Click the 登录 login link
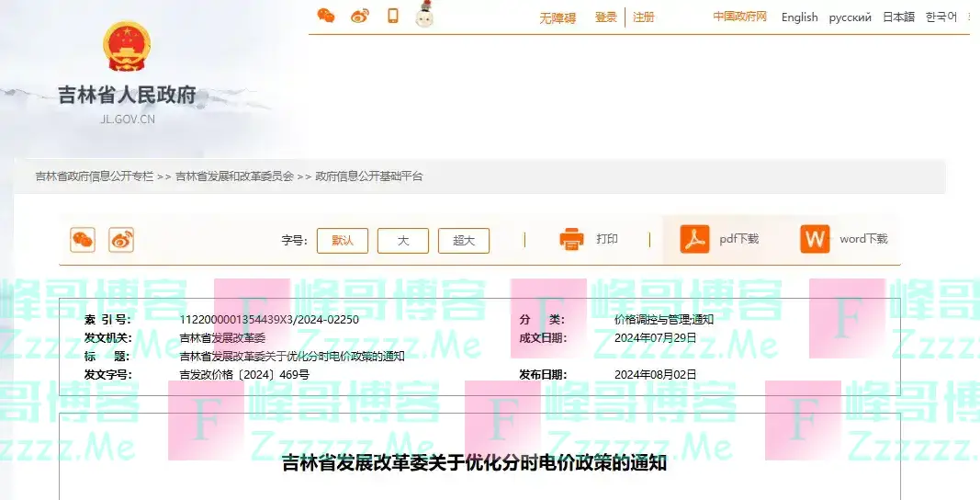The height and width of the screenshot is (500, 980). coord(605,17)
